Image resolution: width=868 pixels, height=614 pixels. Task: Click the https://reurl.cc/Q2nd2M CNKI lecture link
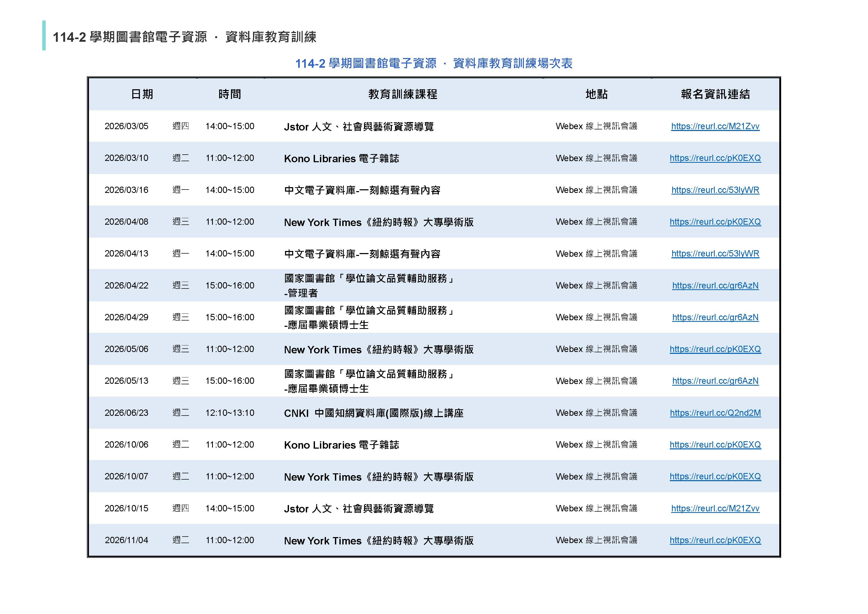716,413
